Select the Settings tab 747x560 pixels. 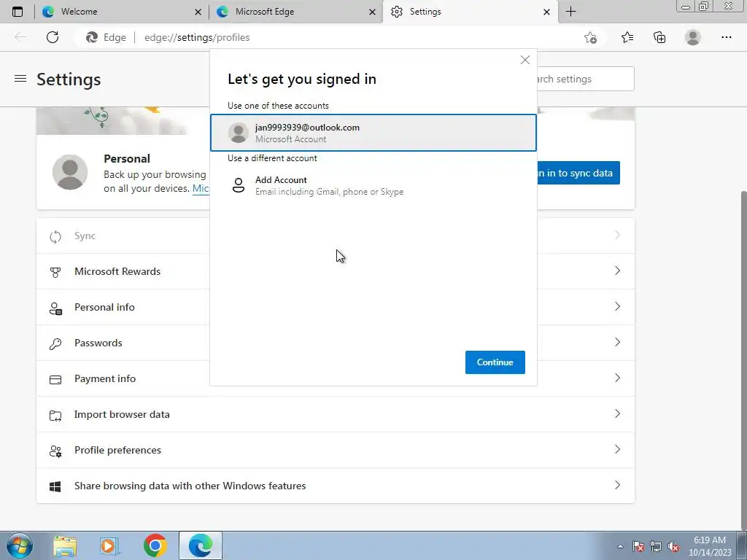[470, 12]
